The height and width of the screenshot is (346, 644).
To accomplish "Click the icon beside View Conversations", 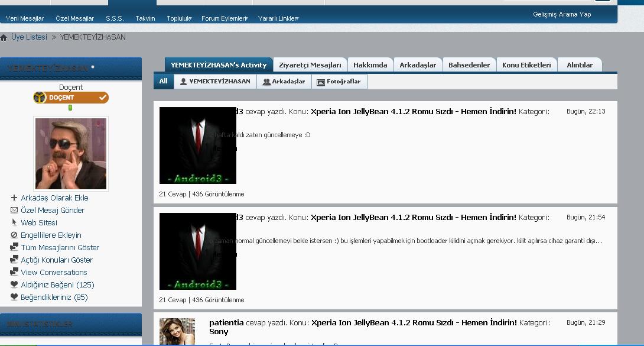I will click(x=14, y=271).
